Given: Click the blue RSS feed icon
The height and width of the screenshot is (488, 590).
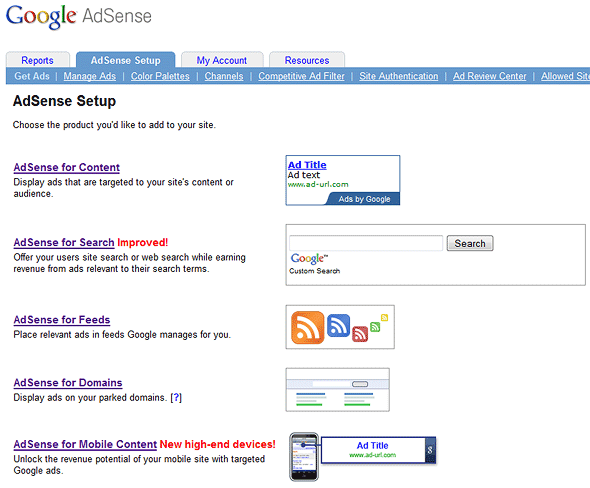Looking at the screenshot, I should (x=339, y=325).
